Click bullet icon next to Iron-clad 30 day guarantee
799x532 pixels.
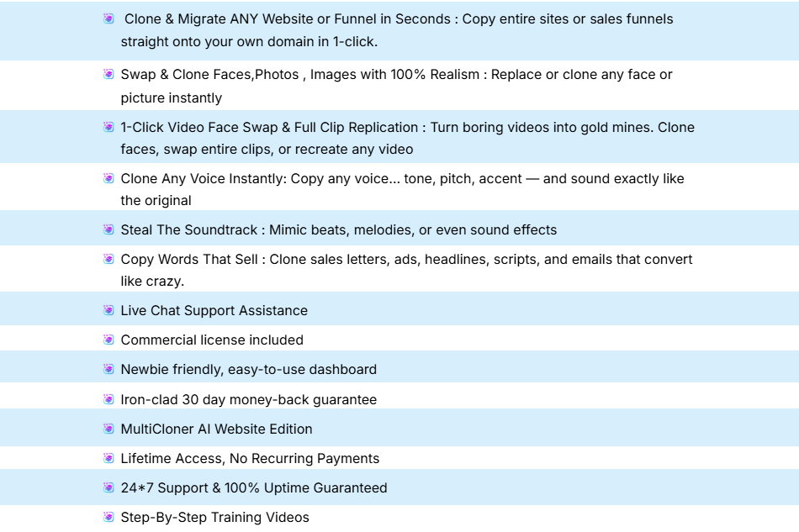(108, 399)
